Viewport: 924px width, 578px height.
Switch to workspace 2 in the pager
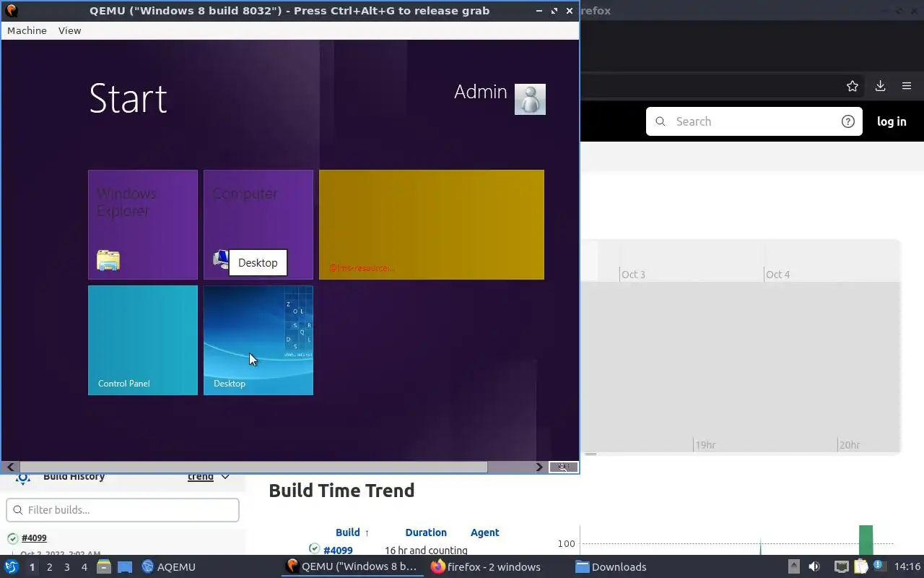(49, 567)
